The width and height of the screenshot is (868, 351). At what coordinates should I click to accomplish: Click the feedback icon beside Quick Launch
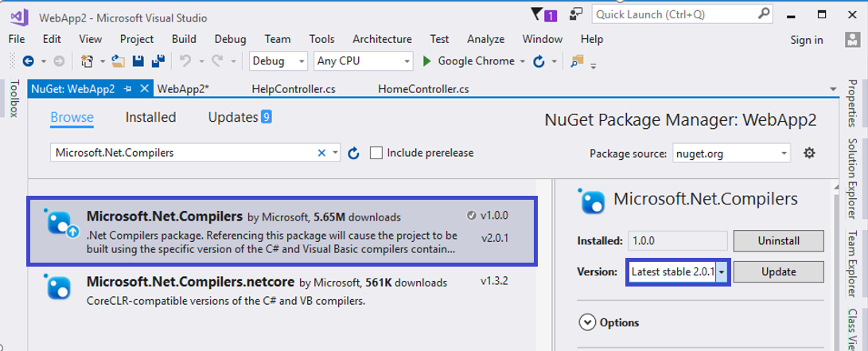point(578,14)
